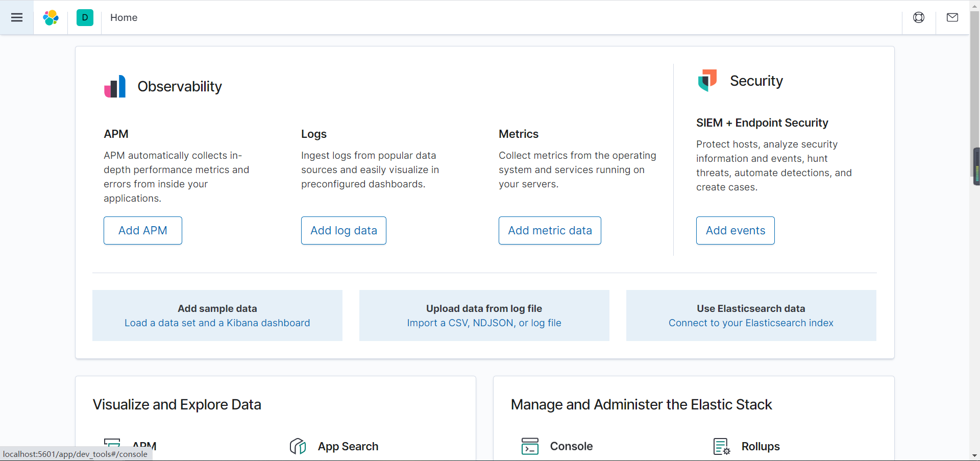This screenshot has height=461, width=980.
Task: Click the Observability heading
Action: coord(180,86)
